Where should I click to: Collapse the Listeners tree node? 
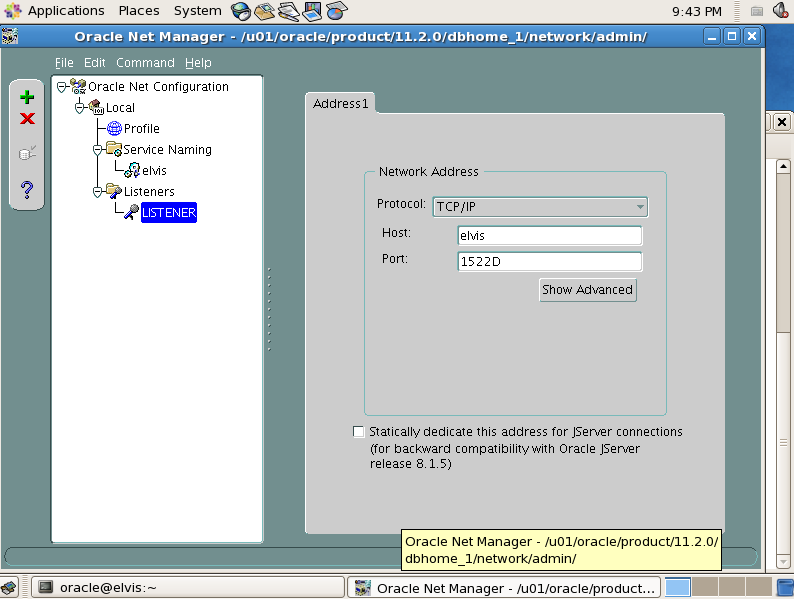(98, 192)
